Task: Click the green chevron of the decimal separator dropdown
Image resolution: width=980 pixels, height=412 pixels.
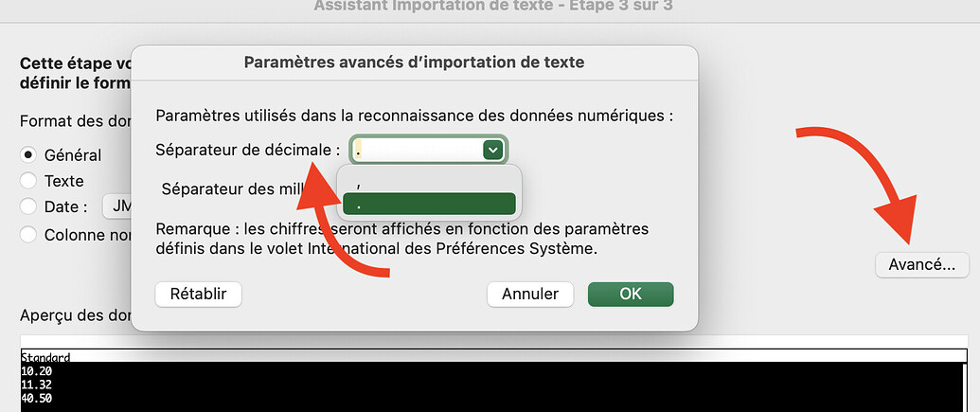Action: (491, 150)
